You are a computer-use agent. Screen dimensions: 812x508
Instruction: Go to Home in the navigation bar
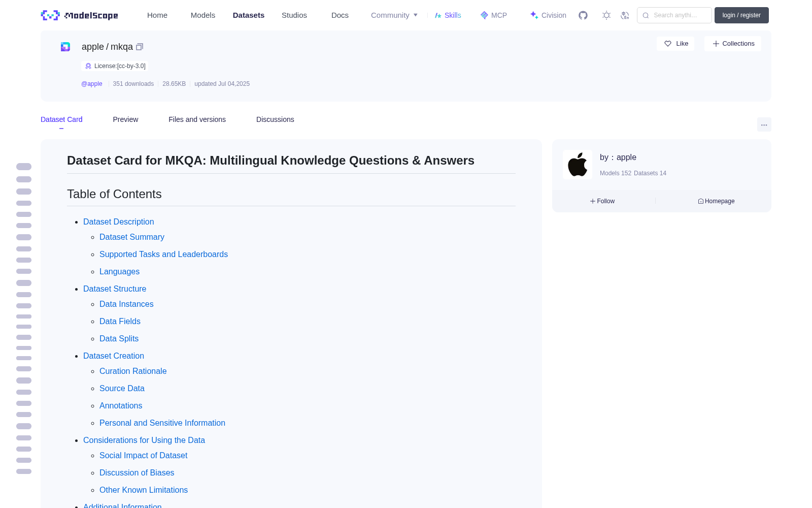click(157, 15)
